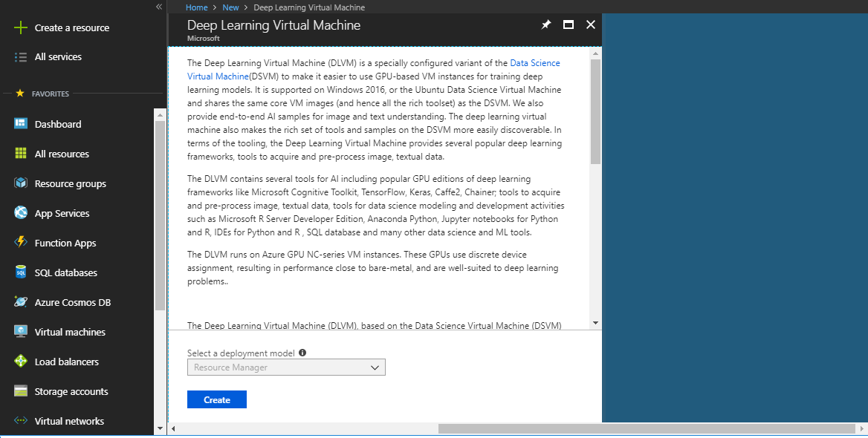Select SQL databases in favorites menu
The height and width of the screenshot is (438, 868).
(66, 272)
